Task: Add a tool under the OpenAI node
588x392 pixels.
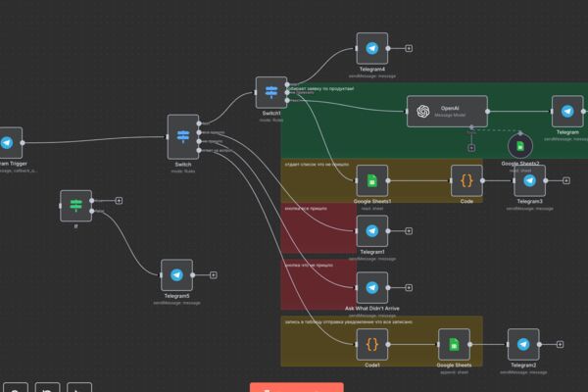Action: [471, 148]
